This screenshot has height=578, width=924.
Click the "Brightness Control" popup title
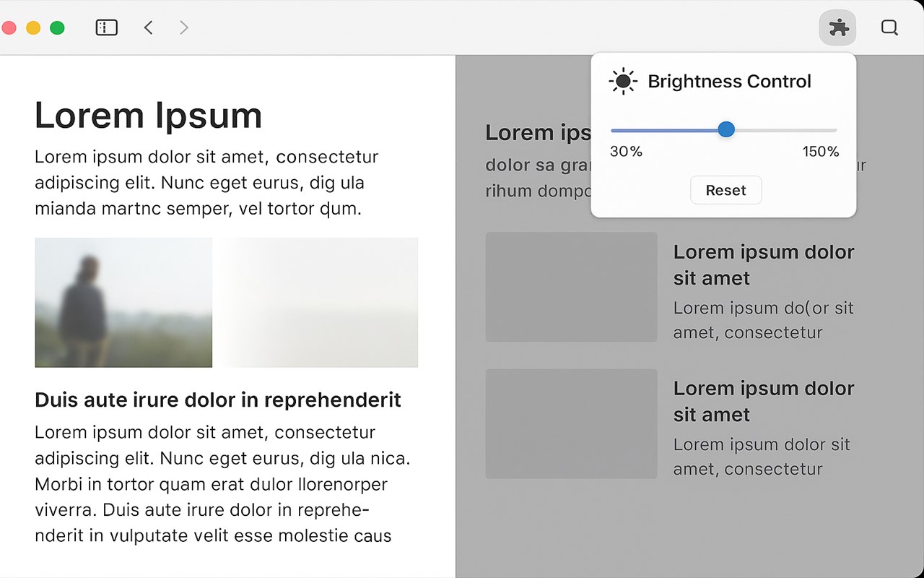click(729, 82)
